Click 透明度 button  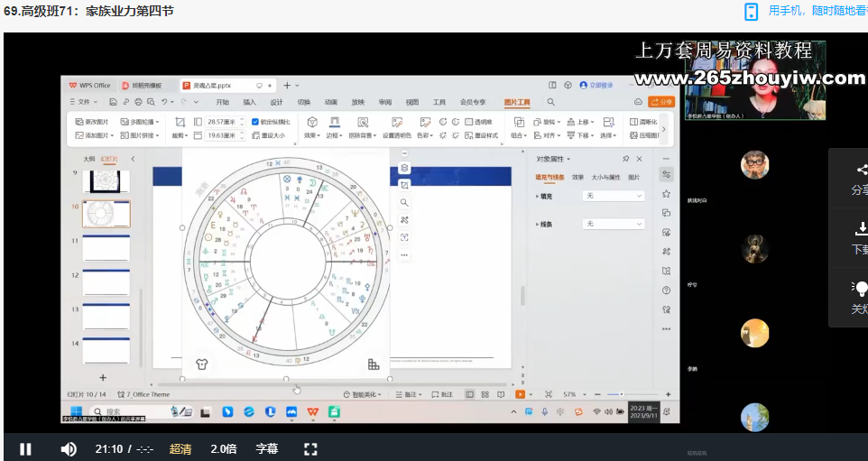coord(479,122)
